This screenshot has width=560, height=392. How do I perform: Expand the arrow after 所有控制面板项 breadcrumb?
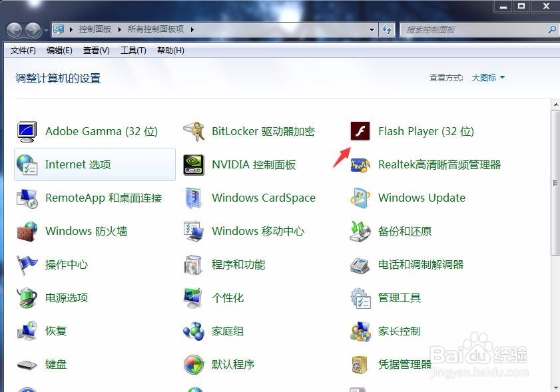pyautogui.click(x=192, y=30)
